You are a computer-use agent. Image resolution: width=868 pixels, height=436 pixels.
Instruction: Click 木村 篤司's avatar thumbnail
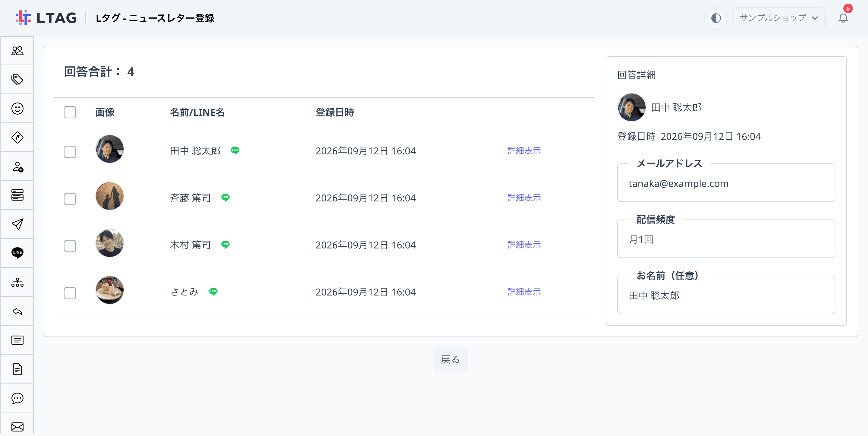tap(109, 243)
